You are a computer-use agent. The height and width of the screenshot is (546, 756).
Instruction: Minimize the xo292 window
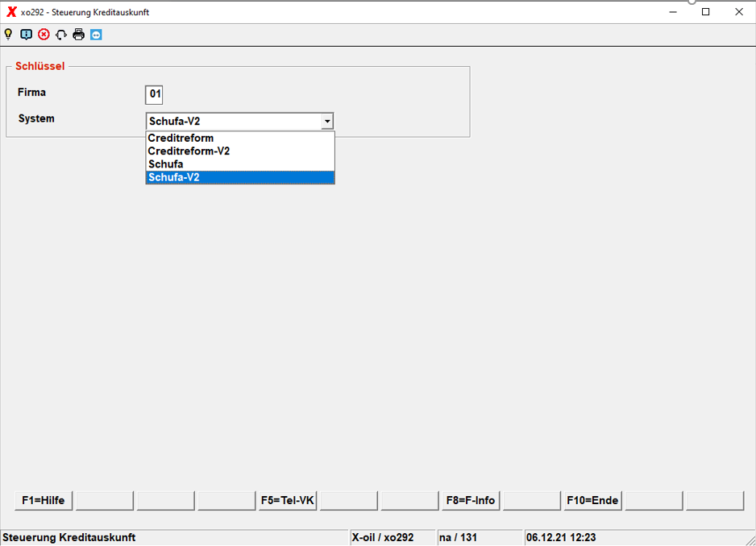tap(673, 12)
